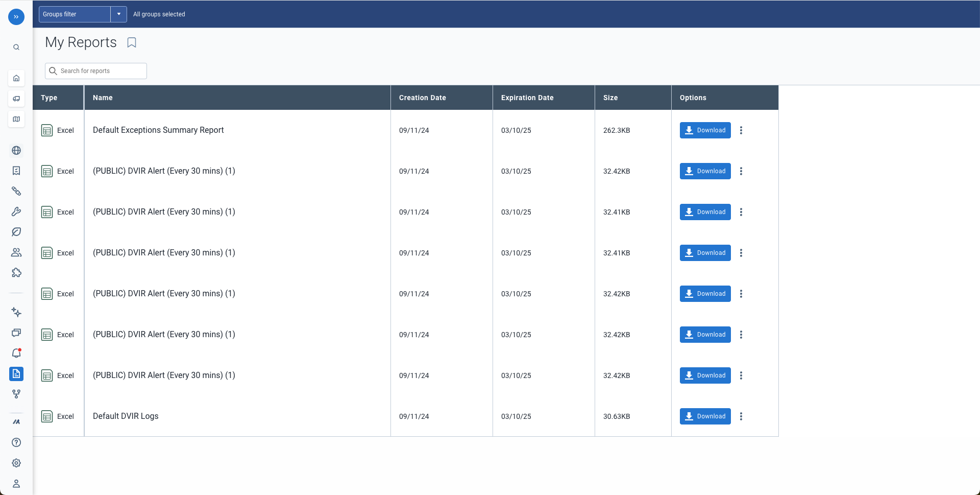Select the Home icon in the sidebar
The image size is (980, 495).
click(16, 78)
